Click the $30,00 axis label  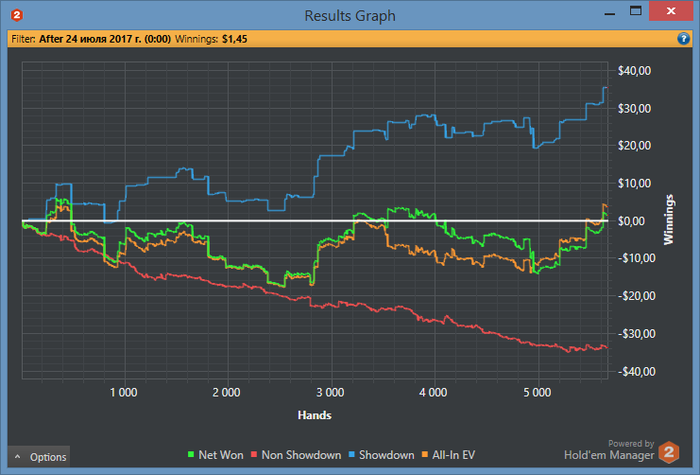pyautogui.click(x=634, y=108)
